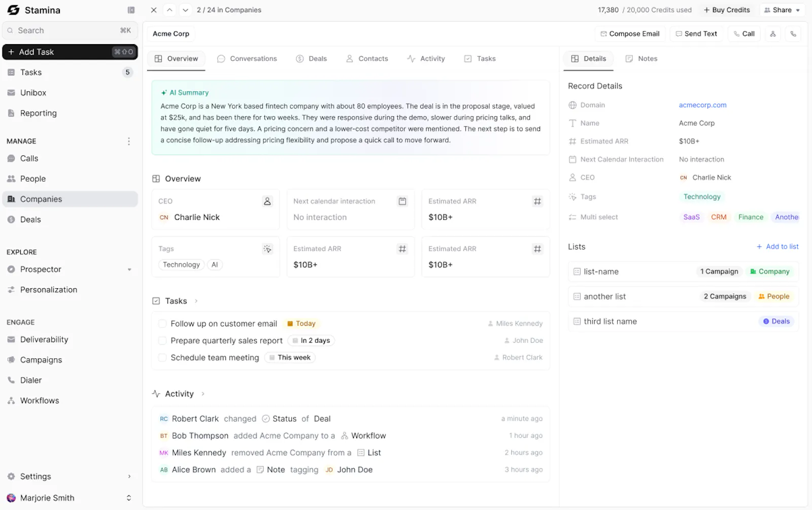This screenshot has width=812, height=510.
Task: Click the Technology tag in Record Details
Action: tap(702, 197)
